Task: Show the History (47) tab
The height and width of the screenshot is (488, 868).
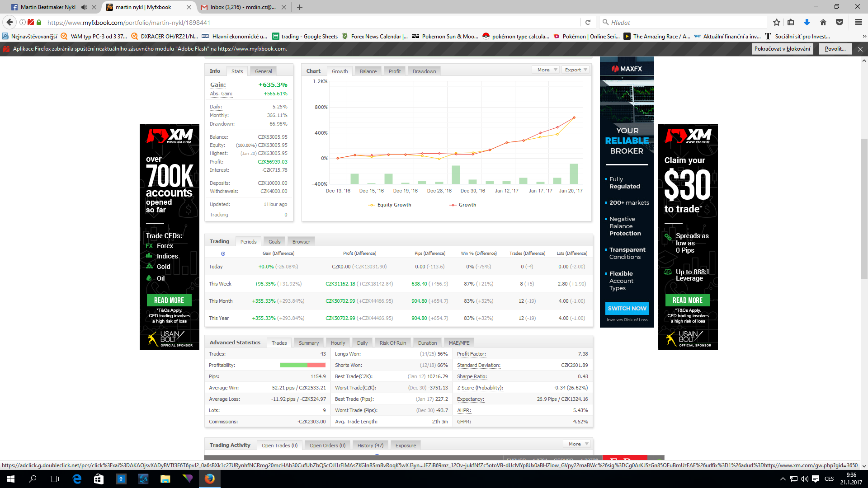Action: [370, 446]
